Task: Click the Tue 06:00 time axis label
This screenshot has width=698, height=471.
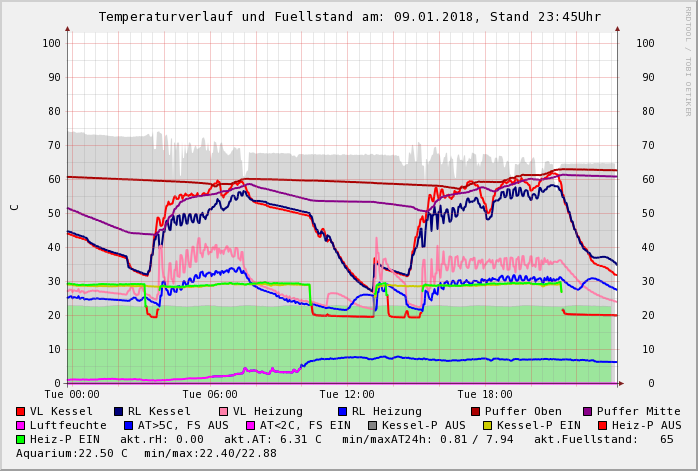Action: tap(210, 394)
